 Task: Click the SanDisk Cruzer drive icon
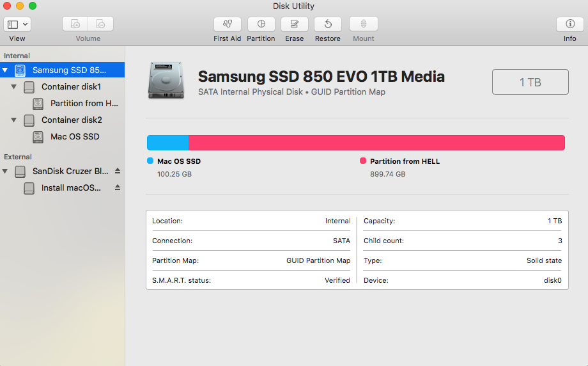tap(20, 171)
